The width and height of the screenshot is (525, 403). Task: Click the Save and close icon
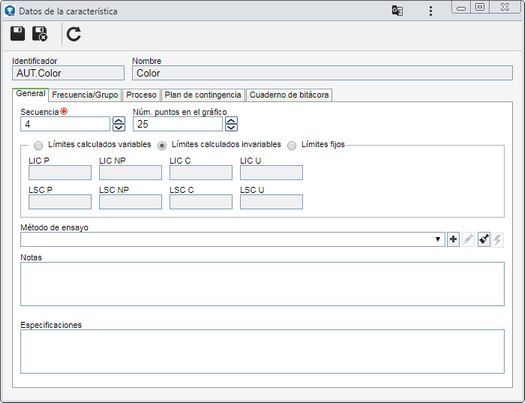pyautogui.click(x=40, y=33)
